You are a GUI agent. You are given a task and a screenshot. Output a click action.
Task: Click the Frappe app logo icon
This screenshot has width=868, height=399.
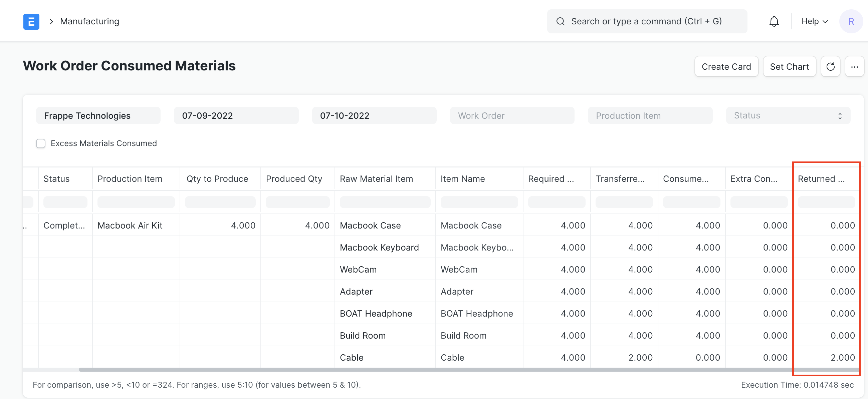pos(31,22)
